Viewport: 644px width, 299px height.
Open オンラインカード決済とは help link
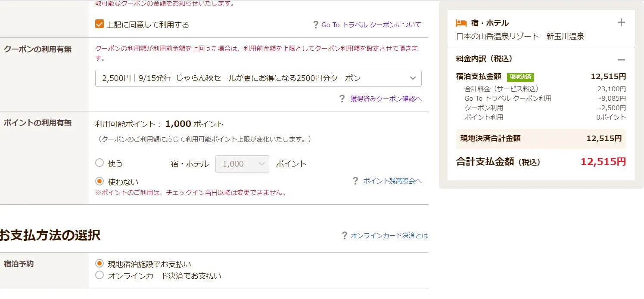tap(389, 236)
